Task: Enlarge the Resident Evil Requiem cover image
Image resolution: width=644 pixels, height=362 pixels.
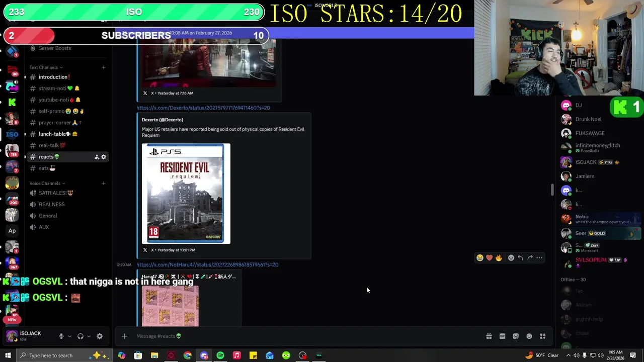Action: (186, 194)
